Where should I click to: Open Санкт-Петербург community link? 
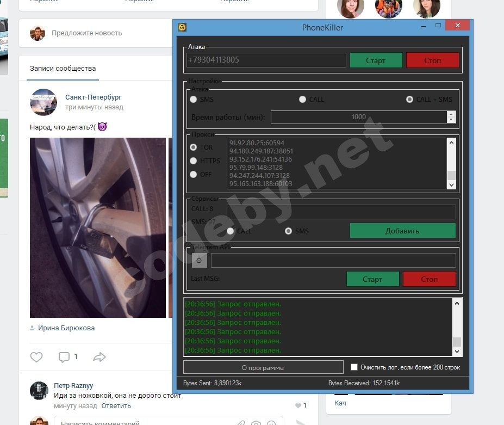(x=93, y=97)
